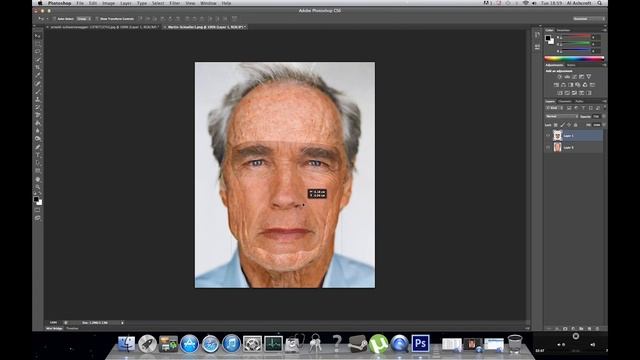This screenshot has height=360, width=640.
Task: Open the Color panel flyout menu
Action: tap(604, 30)
